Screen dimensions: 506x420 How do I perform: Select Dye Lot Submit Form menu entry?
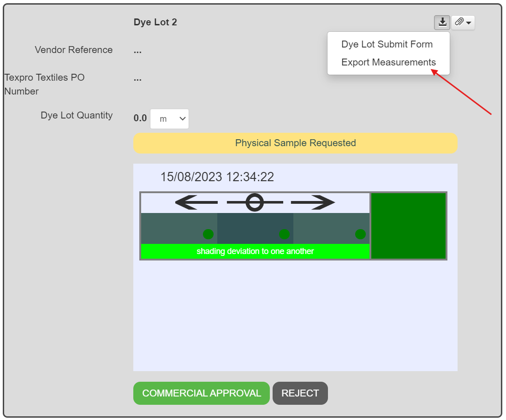click(387, 44)
